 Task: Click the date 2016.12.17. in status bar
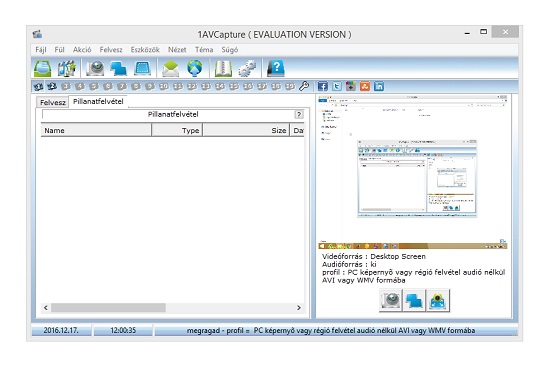[61, 331]
